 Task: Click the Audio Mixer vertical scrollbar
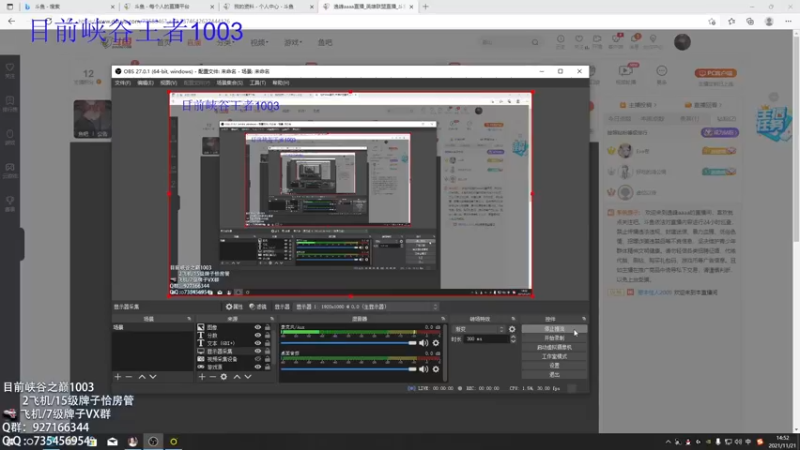pyautogui.click(x=445, y=352)
